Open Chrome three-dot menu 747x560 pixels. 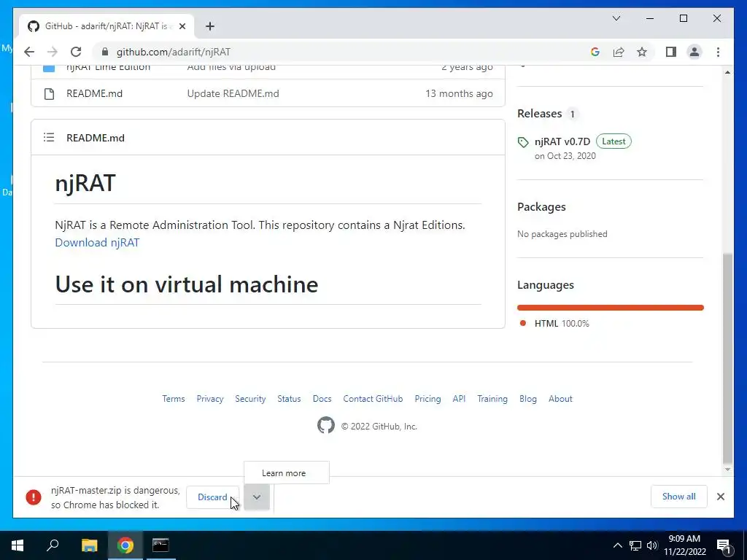pos(718,52)
